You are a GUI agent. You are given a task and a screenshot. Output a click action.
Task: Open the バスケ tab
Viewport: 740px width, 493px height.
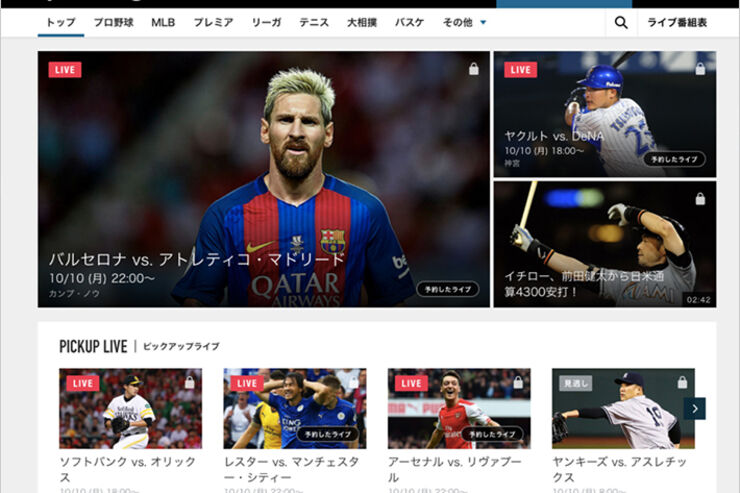click(410, 22)
